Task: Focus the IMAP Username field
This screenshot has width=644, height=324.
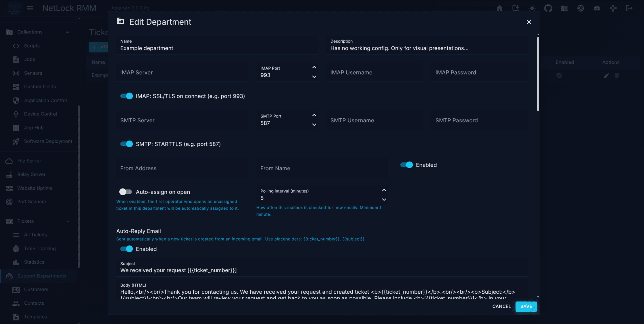Action: click(375, 72)
